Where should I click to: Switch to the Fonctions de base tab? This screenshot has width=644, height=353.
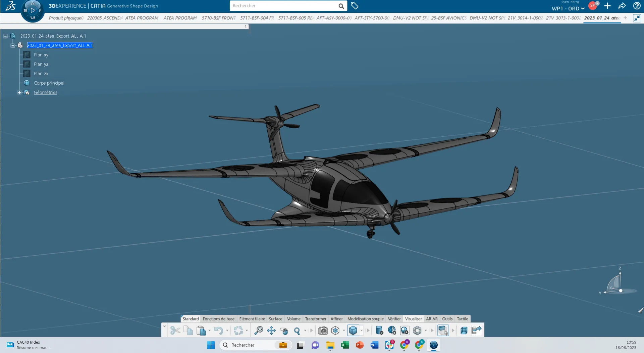point(219,319)
